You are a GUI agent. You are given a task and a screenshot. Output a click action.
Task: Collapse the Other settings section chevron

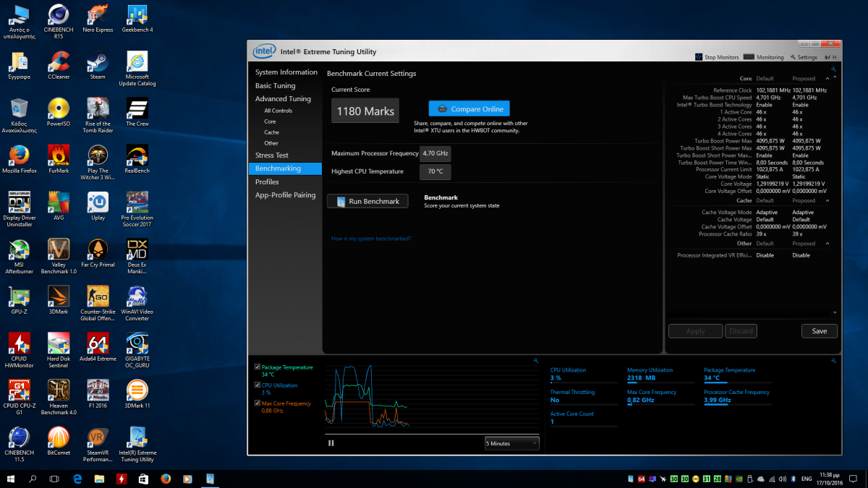827,244
